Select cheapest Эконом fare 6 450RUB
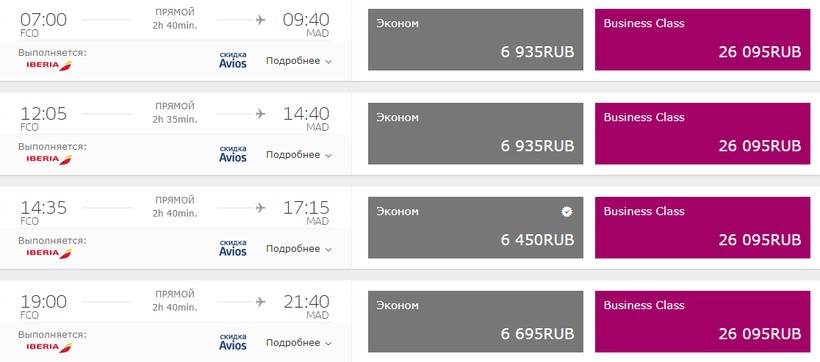Viewport: 820px width, 362px height. point(475,228)
